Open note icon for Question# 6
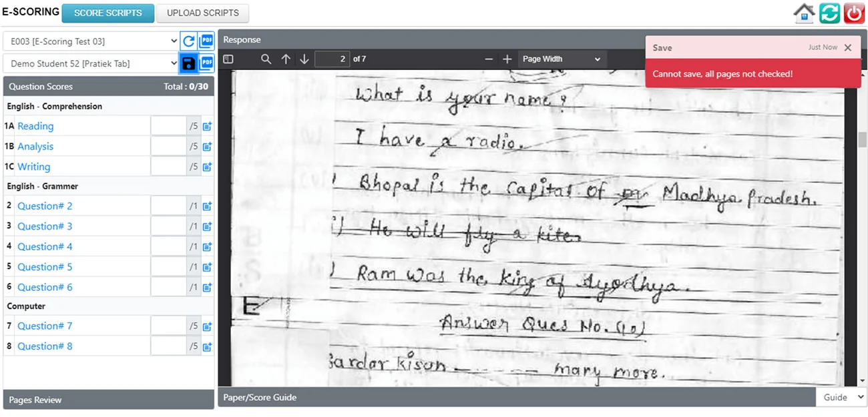Screen dimensions: 868x417 tap(207, 288)
